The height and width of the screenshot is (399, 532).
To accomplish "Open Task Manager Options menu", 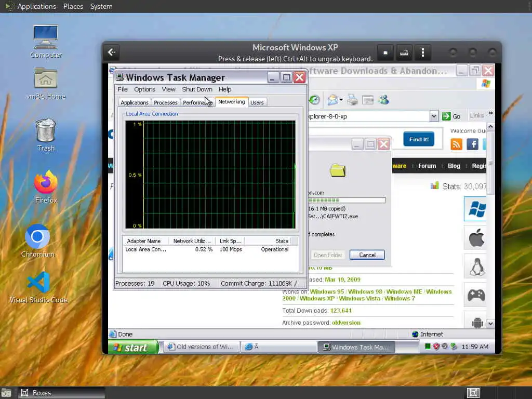I will pyautogui.click(x=144, y=89).
